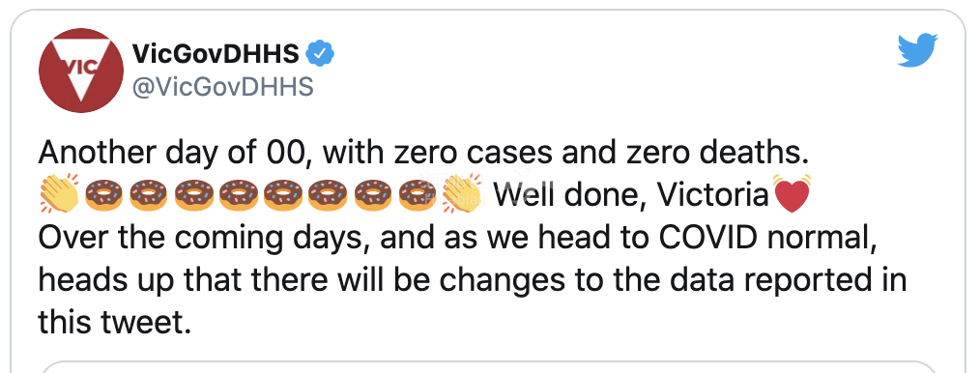Click the closing words 'this tweet.'

pos(114,323)
